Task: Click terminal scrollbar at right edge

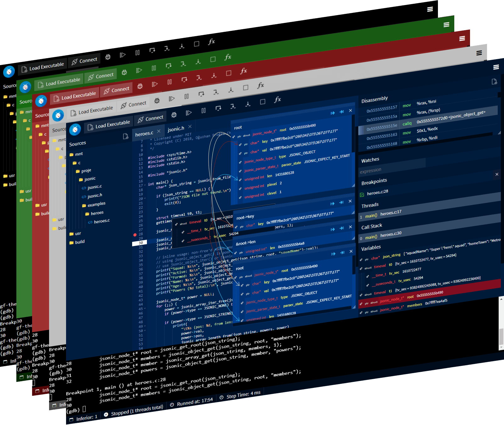Action: 501,324
